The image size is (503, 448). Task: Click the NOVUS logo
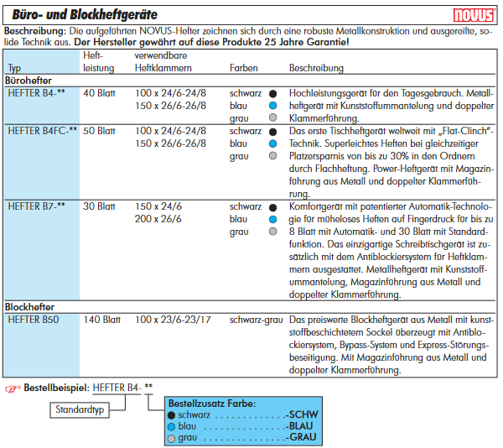(x=476, y=15)
